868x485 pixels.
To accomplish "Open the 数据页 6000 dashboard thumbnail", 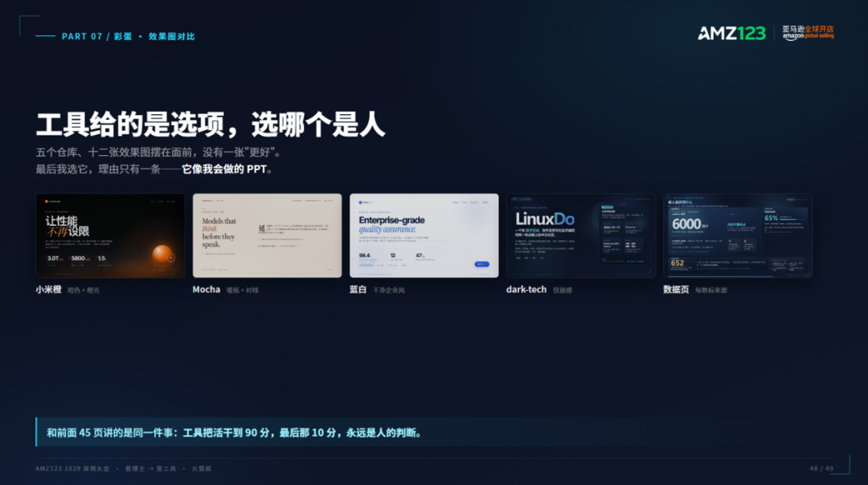I will [738, 235].
